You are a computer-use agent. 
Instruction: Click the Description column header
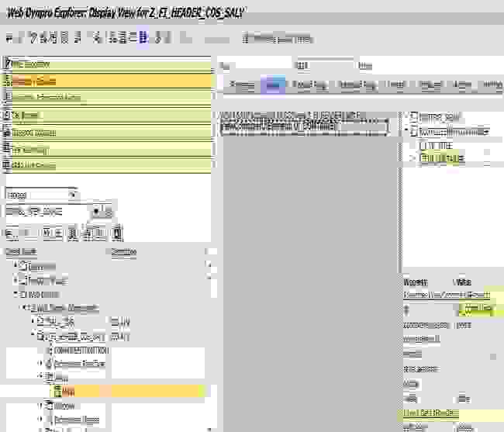click(124, 251)
